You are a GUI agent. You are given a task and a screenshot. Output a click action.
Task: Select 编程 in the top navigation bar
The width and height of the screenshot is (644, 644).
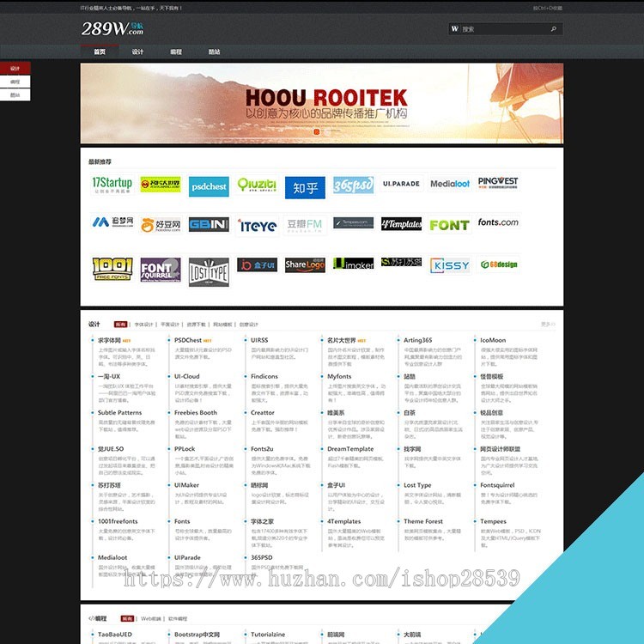pos(176,52)
